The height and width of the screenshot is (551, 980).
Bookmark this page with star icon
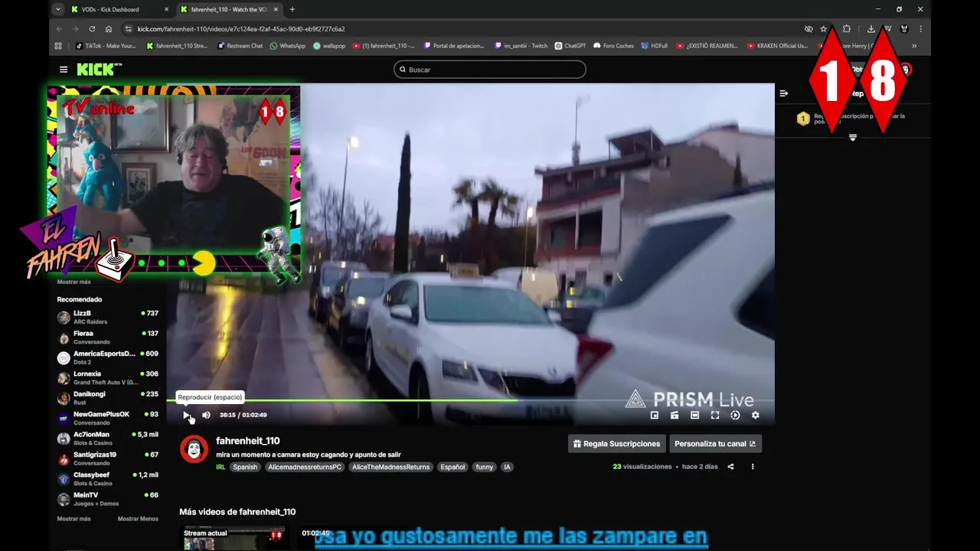[x=824, y=29]
